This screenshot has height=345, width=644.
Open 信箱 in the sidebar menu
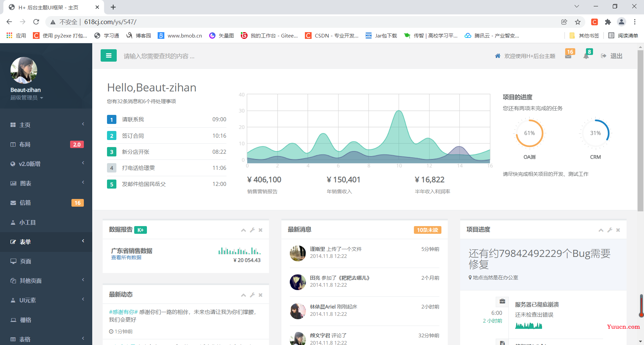[x=46, y=203]
